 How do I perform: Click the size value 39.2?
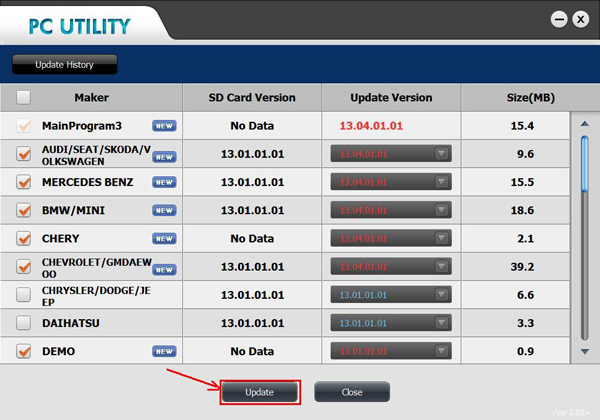(522, 267)
